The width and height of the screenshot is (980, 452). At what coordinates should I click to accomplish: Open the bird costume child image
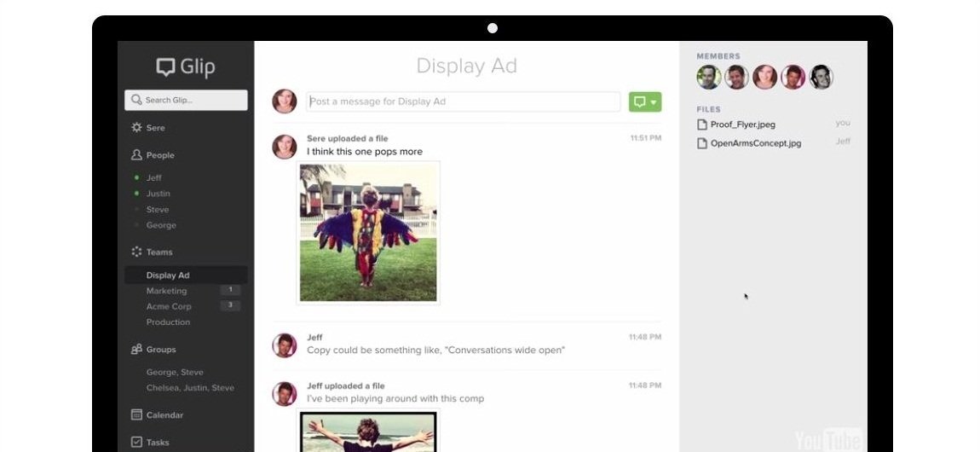[x=368, y=233]
